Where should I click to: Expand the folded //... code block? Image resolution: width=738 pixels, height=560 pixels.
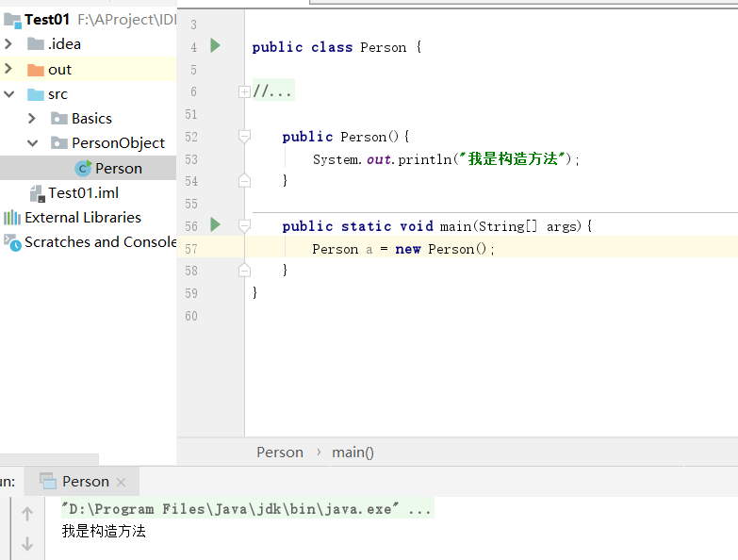[x=244, y=91]
